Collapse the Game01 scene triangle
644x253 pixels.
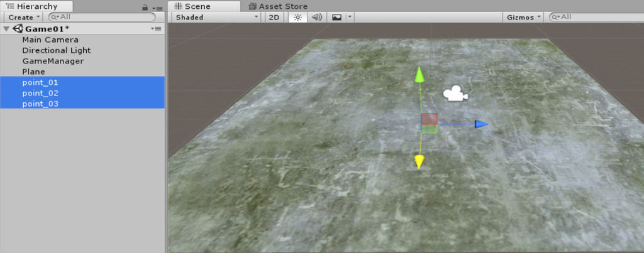[6, 29]
